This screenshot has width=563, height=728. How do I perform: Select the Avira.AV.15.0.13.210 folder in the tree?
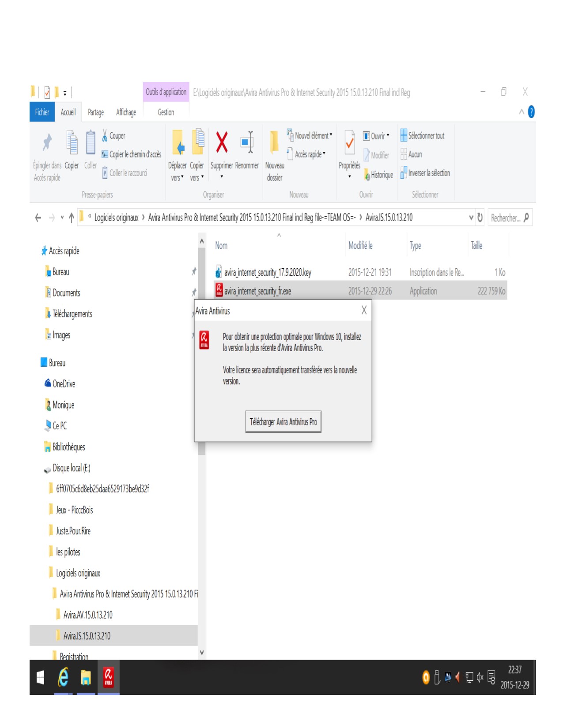(x=87, y=615)
